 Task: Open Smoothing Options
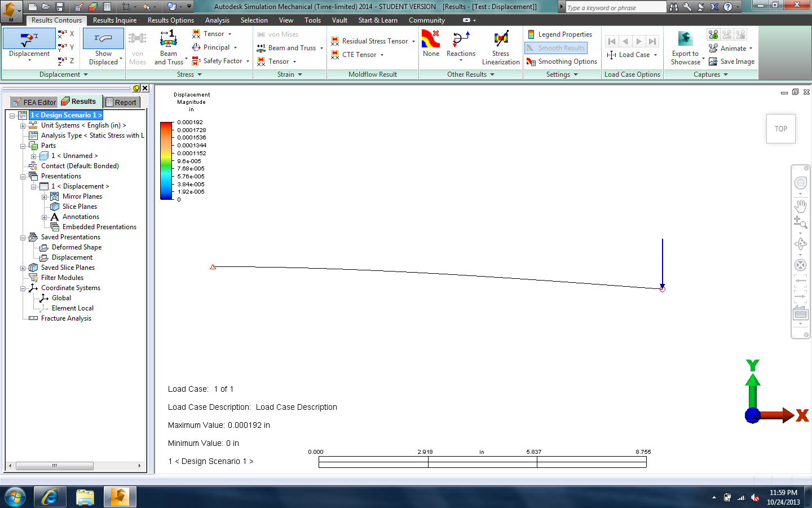click(x=562, y=62)
